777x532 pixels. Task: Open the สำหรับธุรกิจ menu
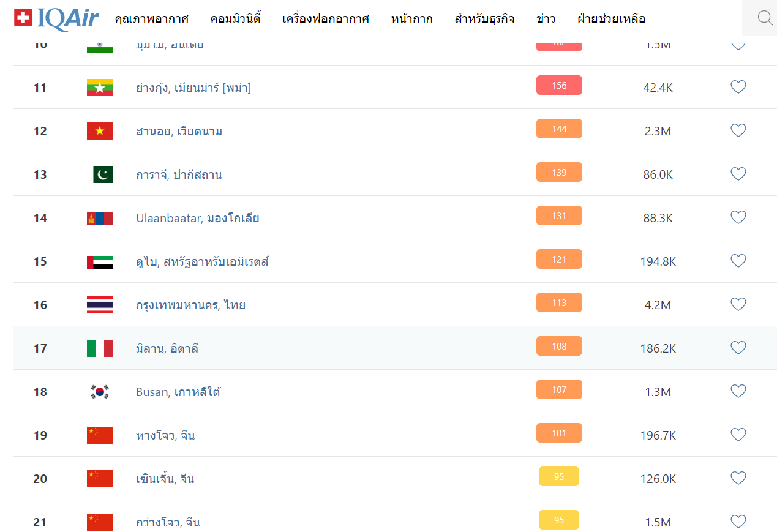click(484, 19)
